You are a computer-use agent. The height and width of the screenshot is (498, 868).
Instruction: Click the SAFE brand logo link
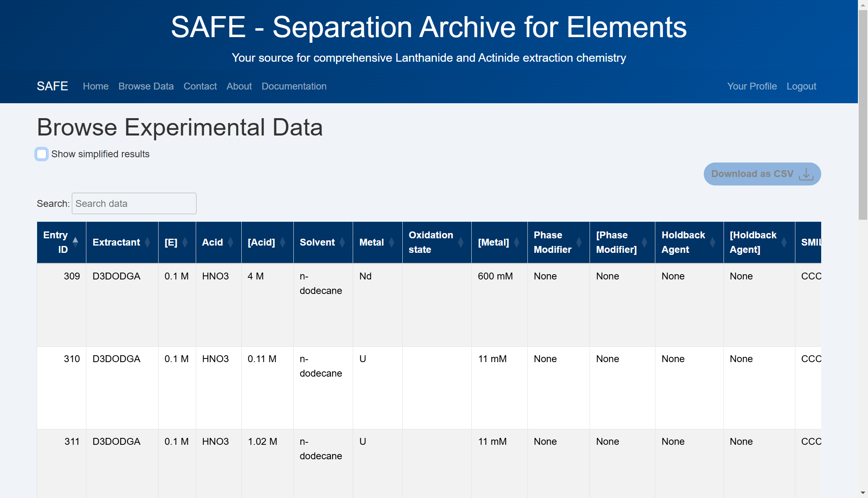52,86
